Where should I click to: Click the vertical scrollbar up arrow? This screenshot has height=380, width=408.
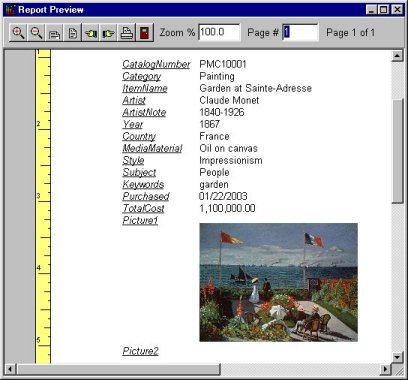(x=397, y=56)
